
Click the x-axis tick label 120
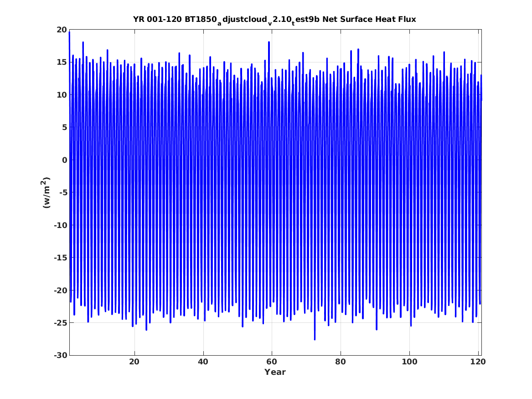pyautogui.click(x=478, y=362)
